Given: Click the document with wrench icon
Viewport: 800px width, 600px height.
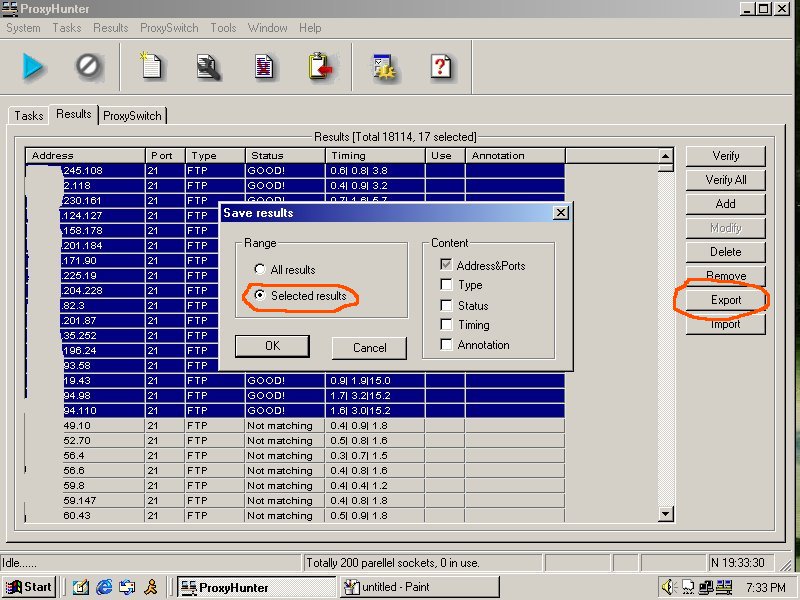Looking at the screenshot, I should (x=208, y=67).
